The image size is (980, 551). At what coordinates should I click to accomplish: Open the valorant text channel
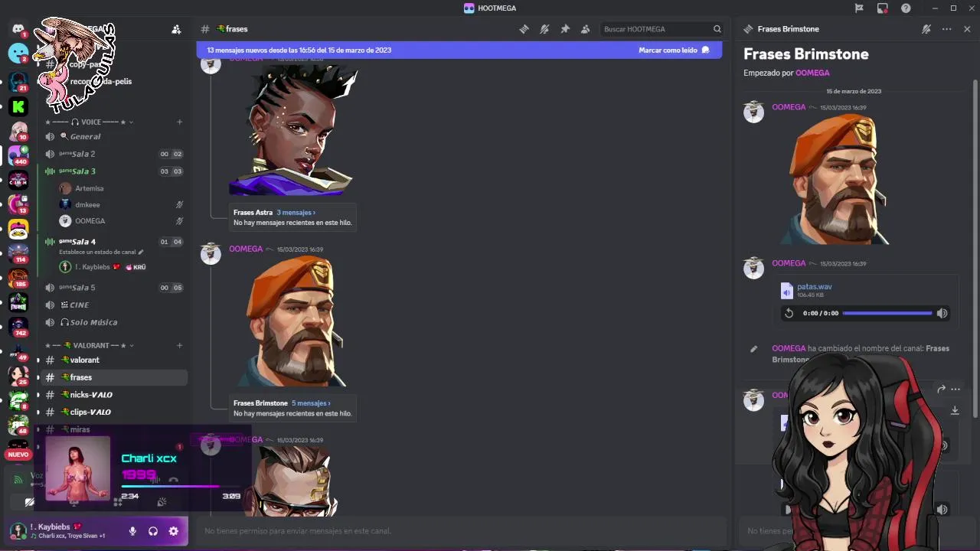click(x=114, y=360)
